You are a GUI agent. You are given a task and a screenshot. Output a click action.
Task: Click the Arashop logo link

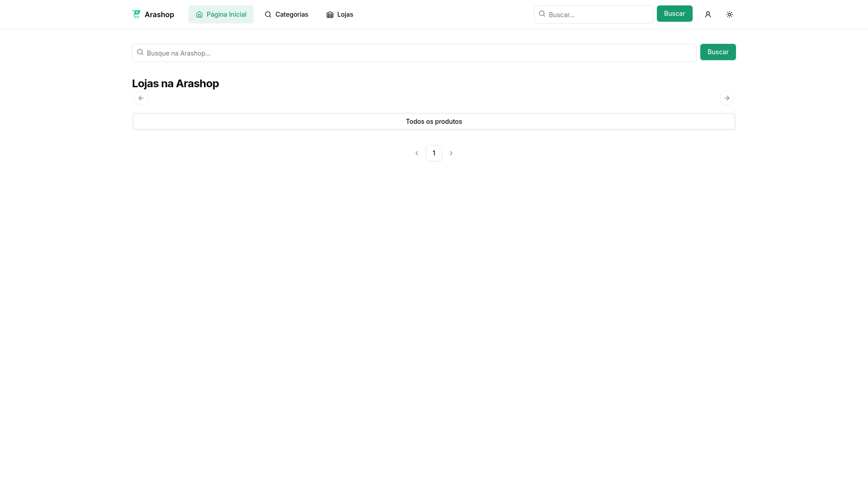click(153, 14)
